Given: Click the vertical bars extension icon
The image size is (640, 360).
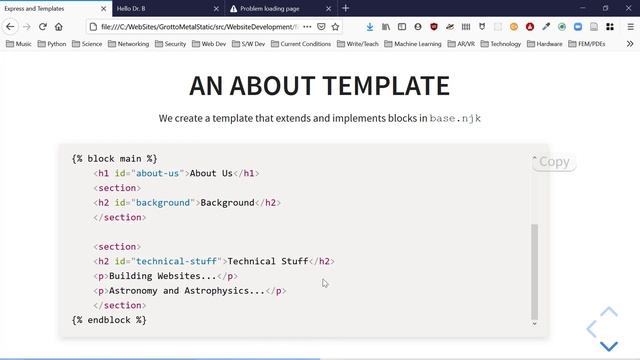Looking at the screenshot, I should [466, 27].
